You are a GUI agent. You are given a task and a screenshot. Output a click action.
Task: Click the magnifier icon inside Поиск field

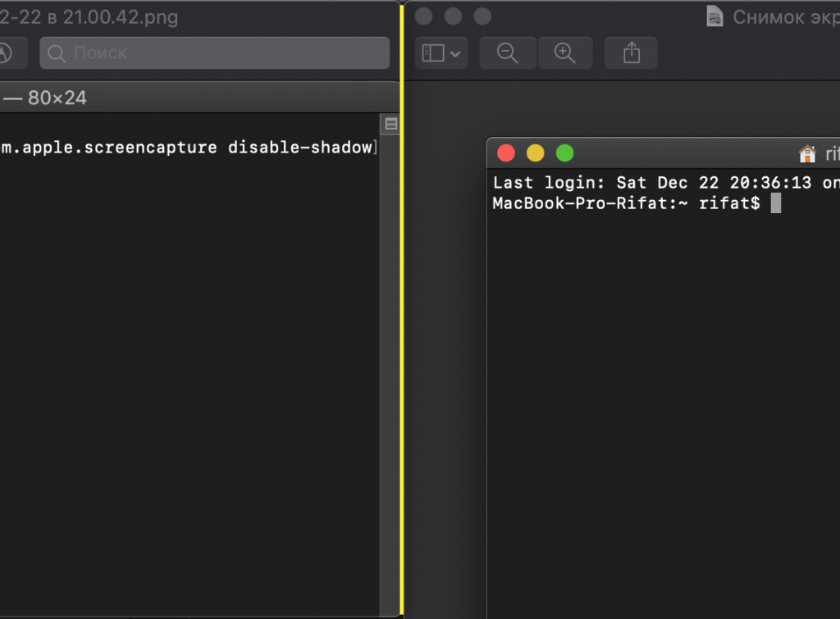(x=57, y=53)
